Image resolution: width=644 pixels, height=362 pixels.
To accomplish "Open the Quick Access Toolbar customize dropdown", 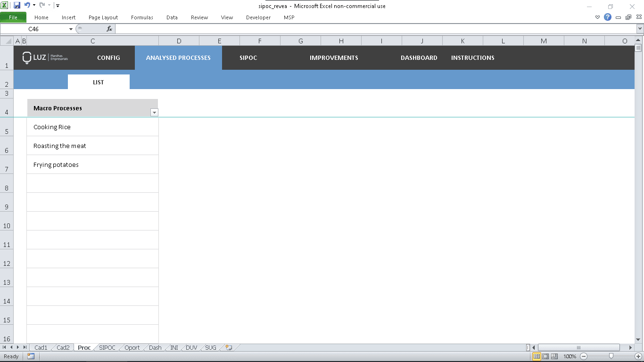I will pyautogui.click(x=57, y=5).
